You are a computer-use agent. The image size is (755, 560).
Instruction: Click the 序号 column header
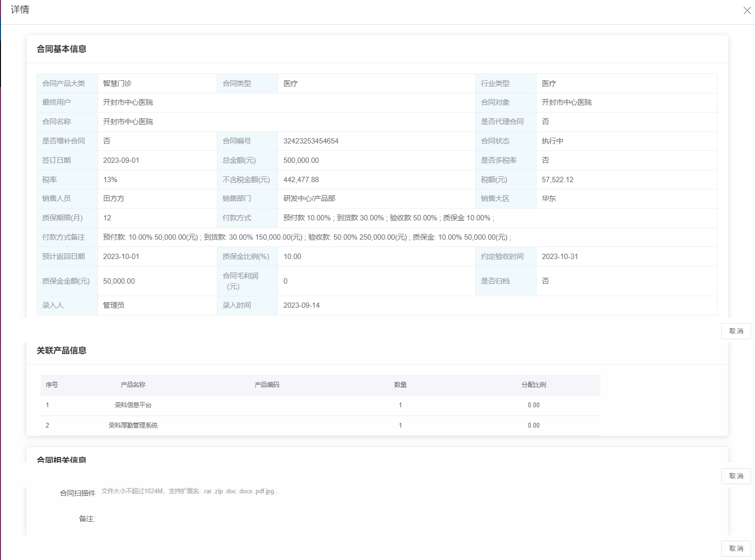tap(52, 385)
